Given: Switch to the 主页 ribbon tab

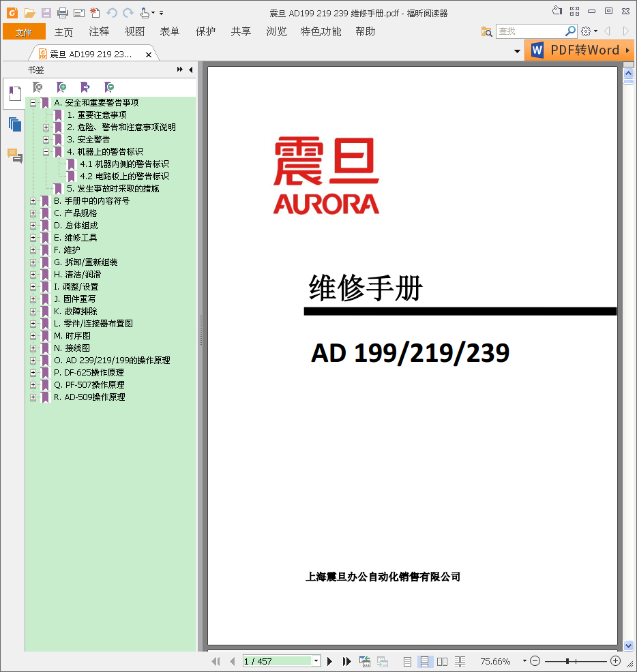Looking at the screenshot, I should [64, 32].
